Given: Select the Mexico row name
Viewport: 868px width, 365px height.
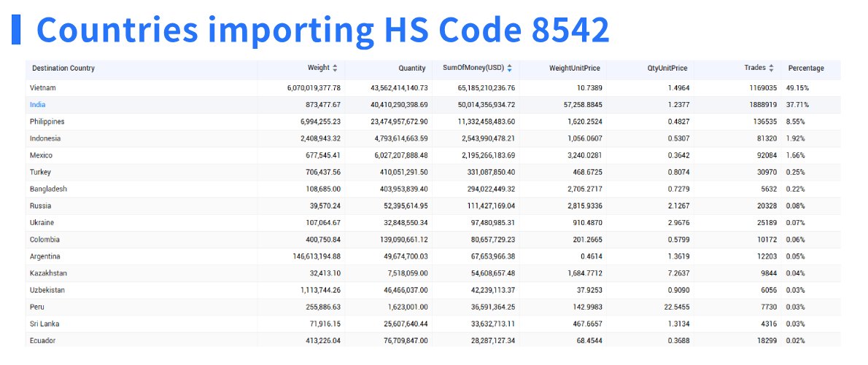Looking at the screenshot, I should [41, 155].
